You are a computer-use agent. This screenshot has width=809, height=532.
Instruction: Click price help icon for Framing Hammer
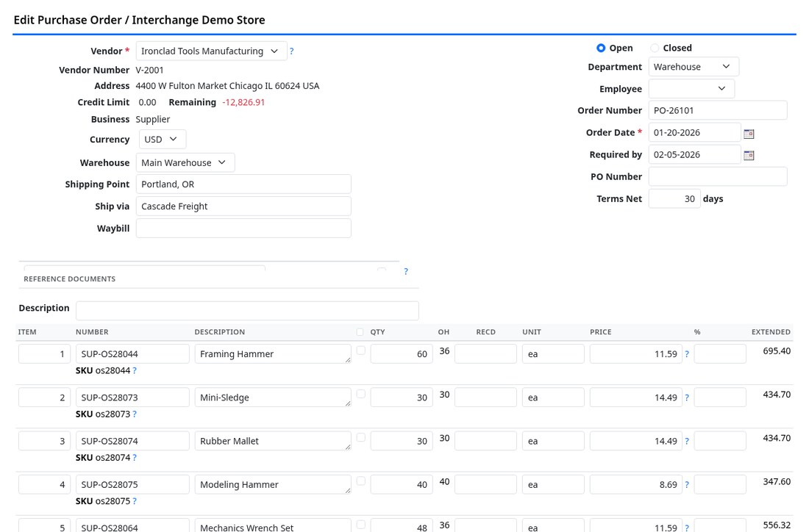[x=687, y=354]
